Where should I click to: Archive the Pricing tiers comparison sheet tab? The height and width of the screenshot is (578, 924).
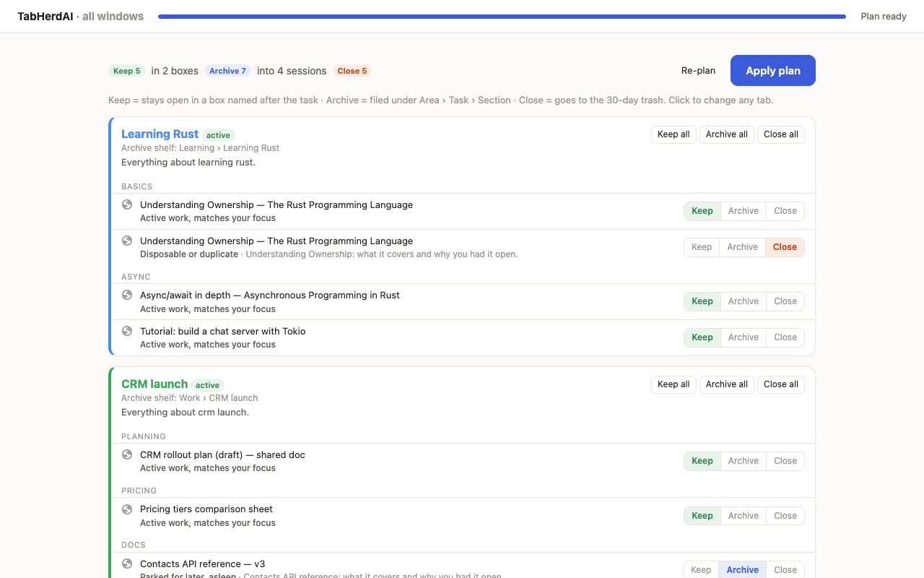(x=744, y=516)
